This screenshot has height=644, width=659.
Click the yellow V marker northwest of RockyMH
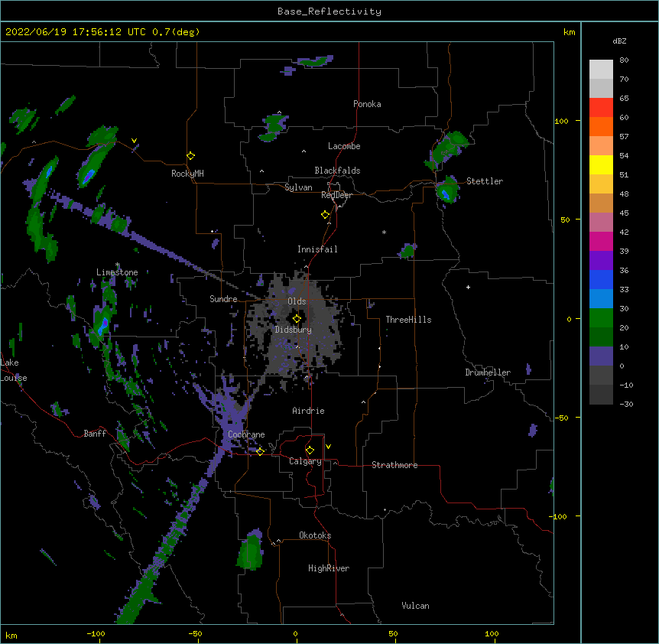pyautogui.click(x=134, y=141)
